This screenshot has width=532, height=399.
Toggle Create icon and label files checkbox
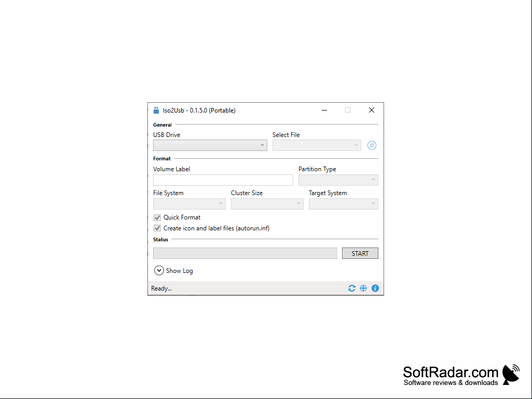point(157,228)
